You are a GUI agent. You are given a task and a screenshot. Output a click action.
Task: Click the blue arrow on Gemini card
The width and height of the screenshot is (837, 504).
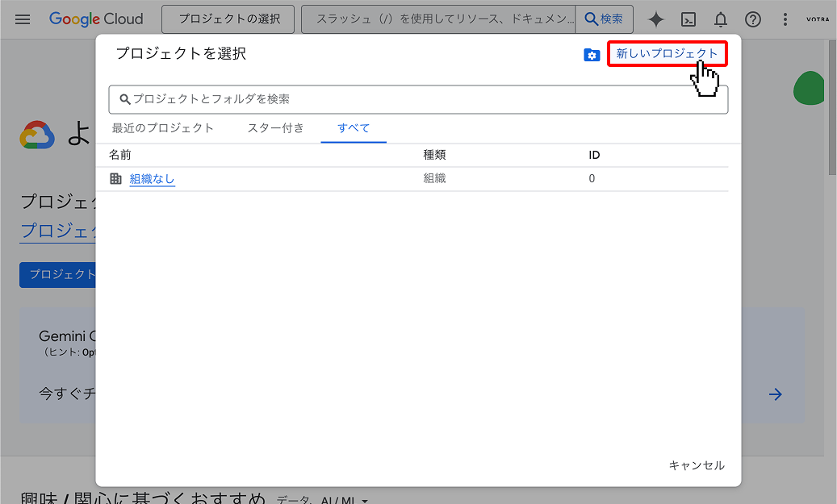pos(775,394)
